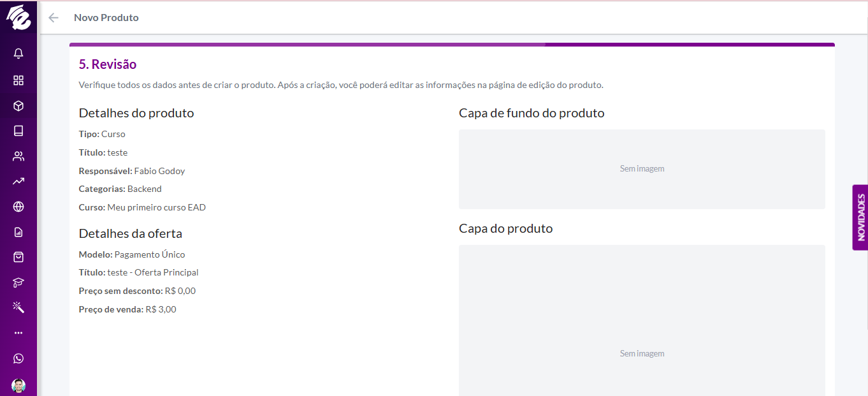
Task: Click 'Modelo: Pagamento Único' text
Action: [132, 254]
